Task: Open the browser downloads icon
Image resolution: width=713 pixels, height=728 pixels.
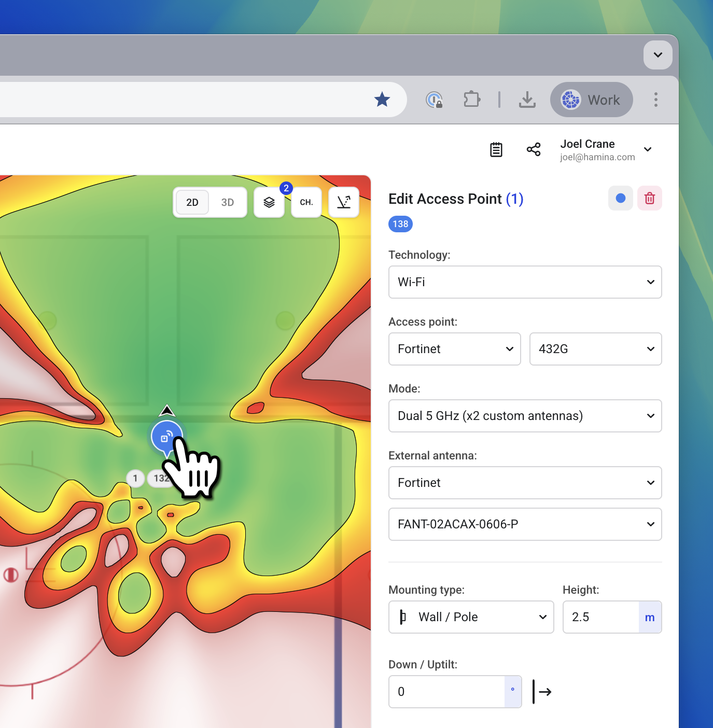Action: tap(527, 100)
